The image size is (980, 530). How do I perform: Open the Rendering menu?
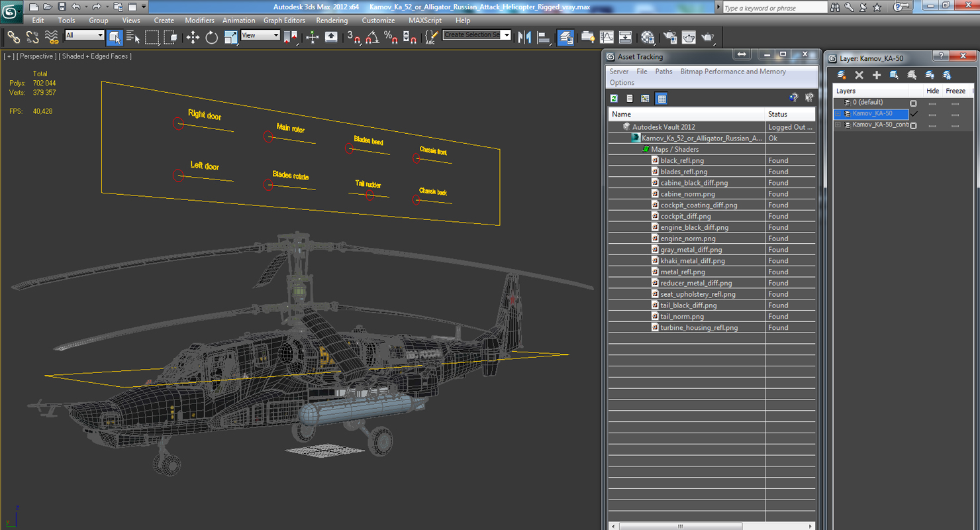[x=332, y=21]
